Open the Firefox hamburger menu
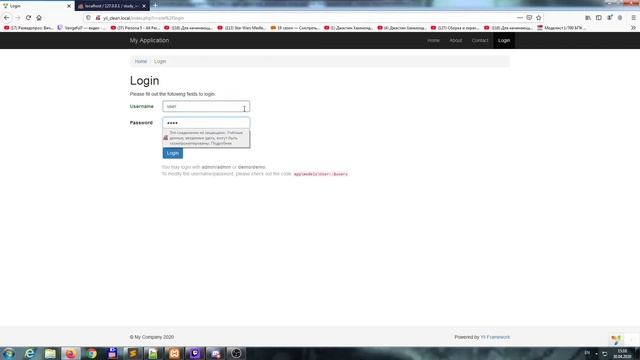The image size is (640, 360). tap(633, 18)
